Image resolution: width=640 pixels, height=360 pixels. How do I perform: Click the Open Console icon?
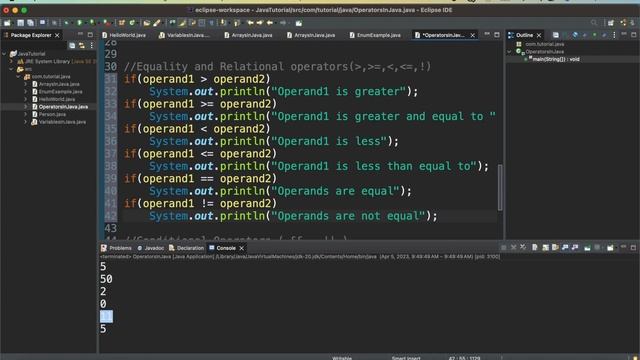click(x=611, y=247)
